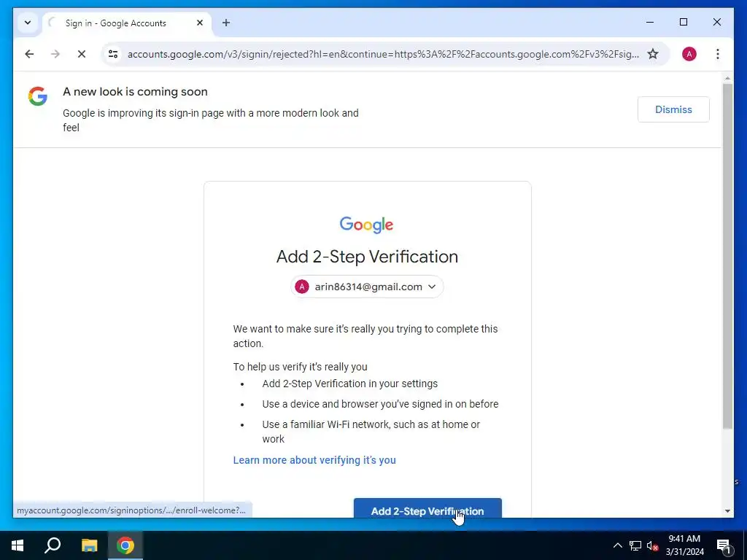Stop loading the page
747x560 pixels.
coord(82,54)
